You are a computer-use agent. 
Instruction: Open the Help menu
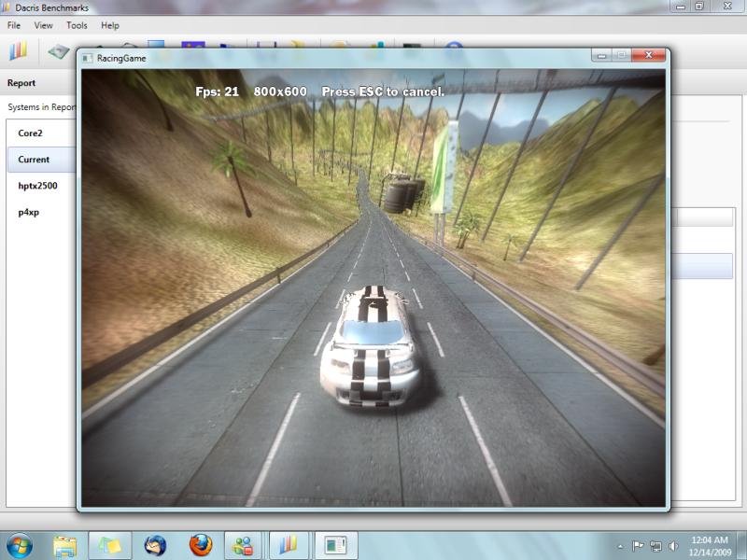coord(110,25)
